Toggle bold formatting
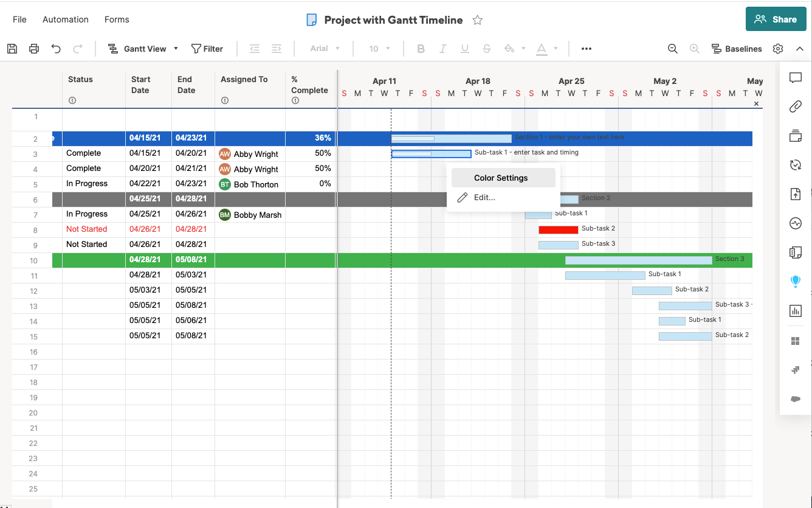The image size is (812, 508). tap(421, 49)
